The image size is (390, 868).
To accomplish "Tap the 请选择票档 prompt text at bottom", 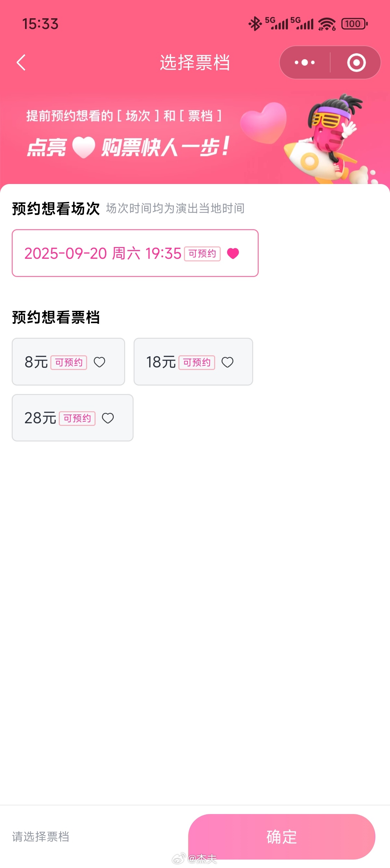I will [x=41, y=836].
